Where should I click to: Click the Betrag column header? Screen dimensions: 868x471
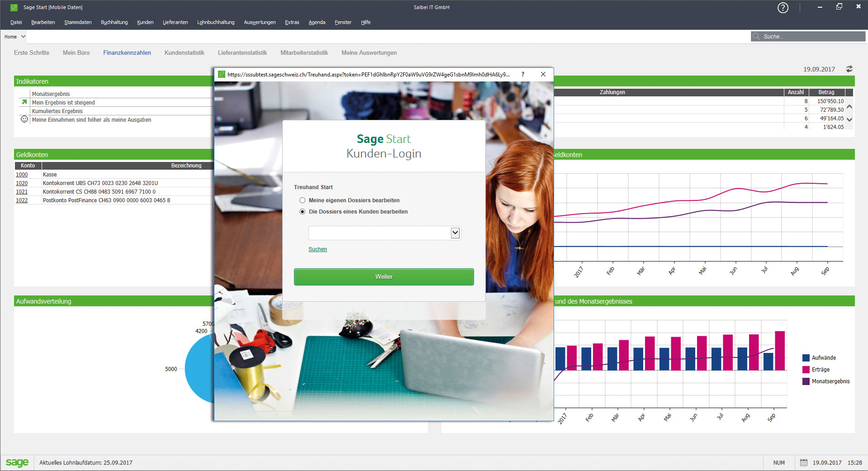click(x=826, y=92)
